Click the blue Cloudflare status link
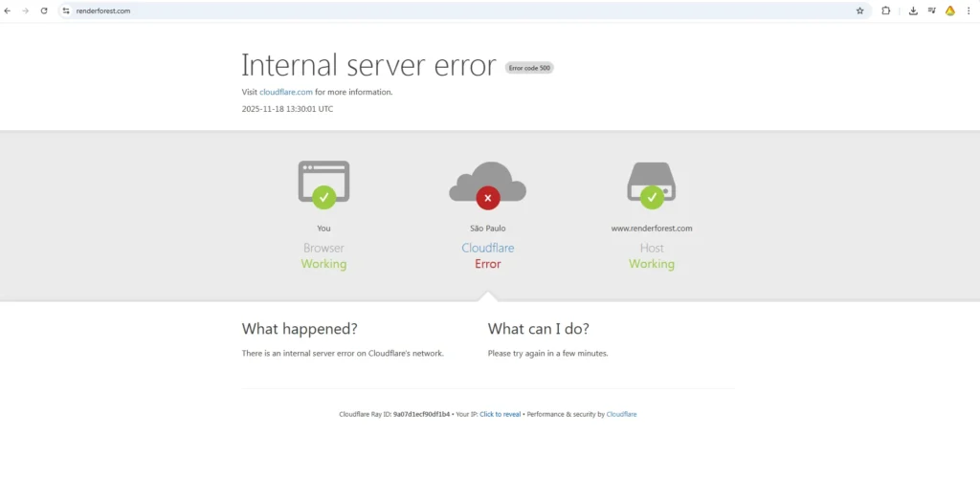The image size is (980, 479). [x=487, y=248]
